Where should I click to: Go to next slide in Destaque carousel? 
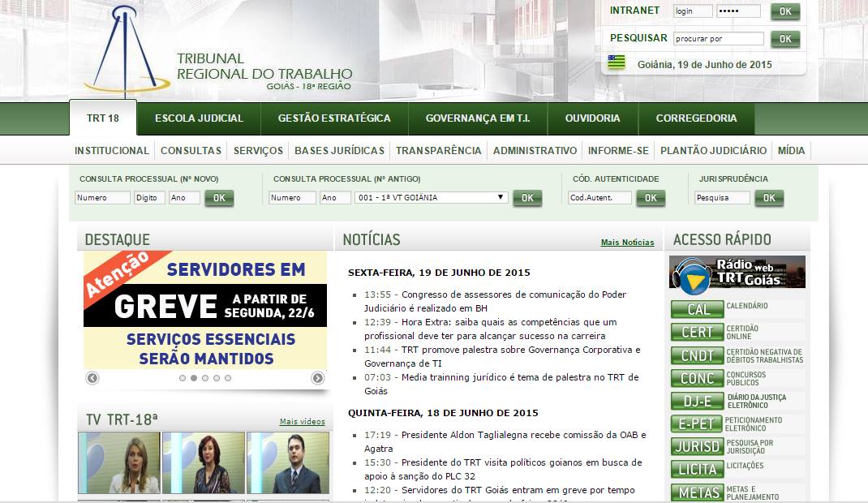click(318, 378)
